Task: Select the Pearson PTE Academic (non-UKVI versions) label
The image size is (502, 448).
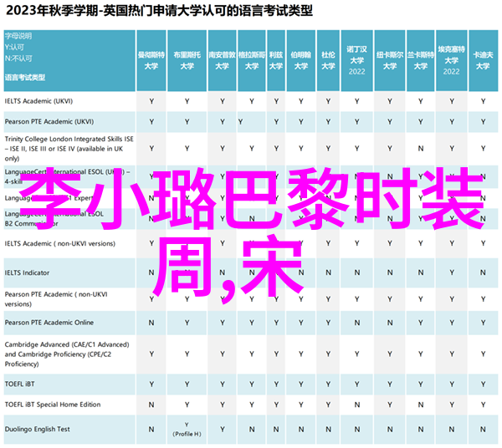Action: coord(56,299)
